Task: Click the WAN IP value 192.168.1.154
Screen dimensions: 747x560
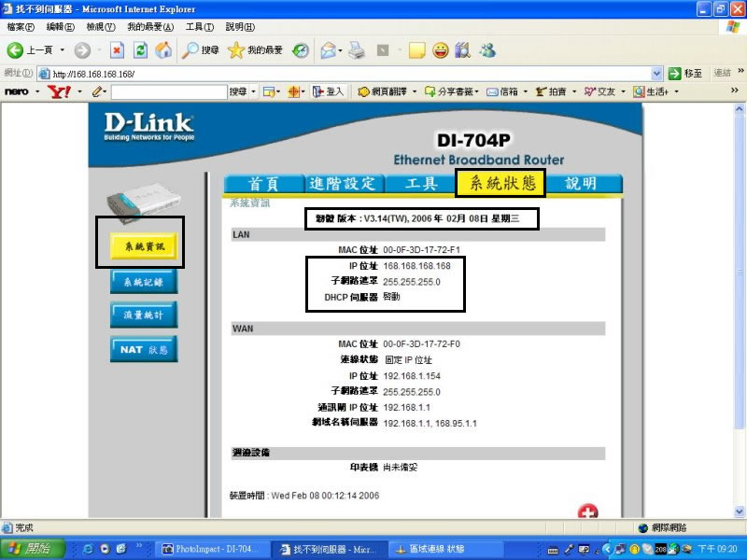Action: click(412, 376)
